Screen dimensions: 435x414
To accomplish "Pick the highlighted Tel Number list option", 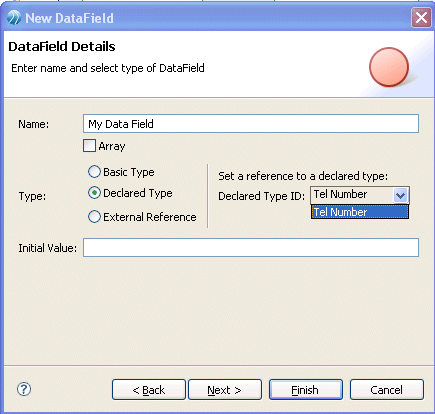I will [360, 212].
